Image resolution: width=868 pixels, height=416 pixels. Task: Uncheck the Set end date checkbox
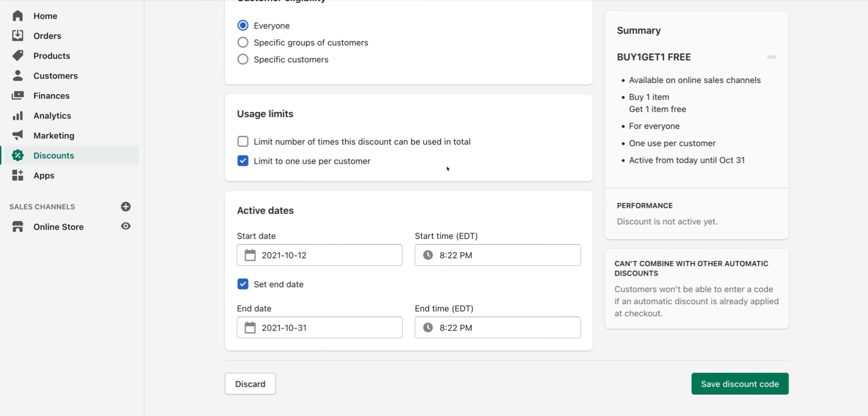[x=243, y=284]
